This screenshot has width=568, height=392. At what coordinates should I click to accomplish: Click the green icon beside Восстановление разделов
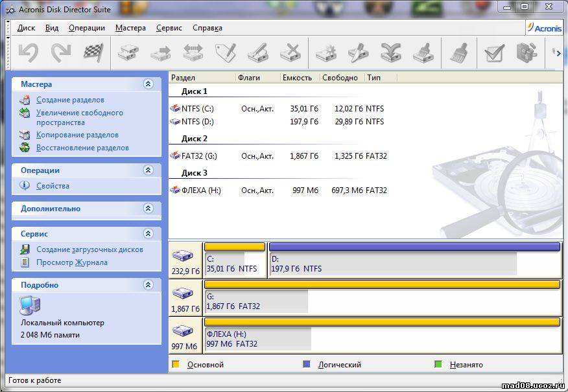coord(25,147)
